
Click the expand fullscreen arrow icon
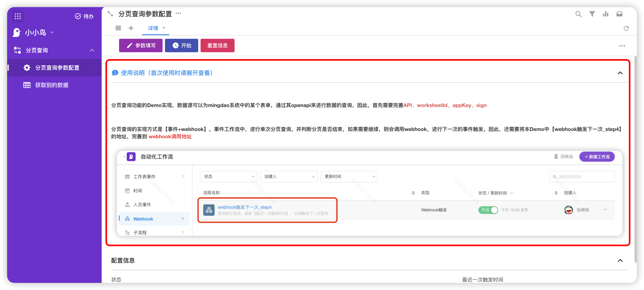pos(110,13)
